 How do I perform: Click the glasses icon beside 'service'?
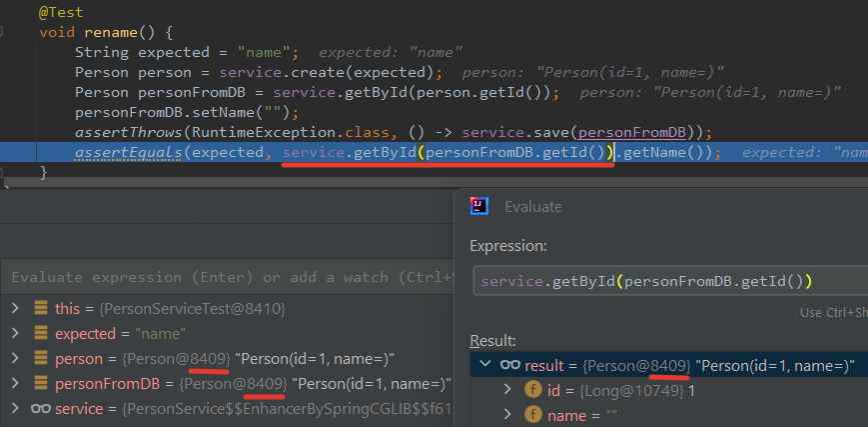40,409
